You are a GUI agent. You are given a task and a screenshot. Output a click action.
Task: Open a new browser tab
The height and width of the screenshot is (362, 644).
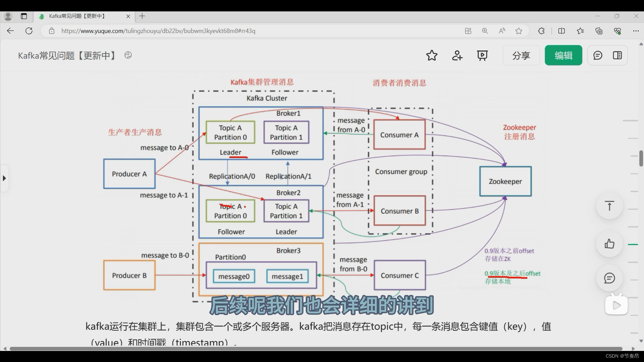[x=142, y=16]
